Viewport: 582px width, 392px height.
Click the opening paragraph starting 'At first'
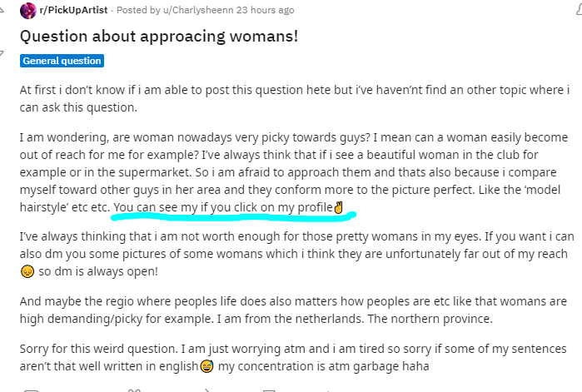click(295, 99)
